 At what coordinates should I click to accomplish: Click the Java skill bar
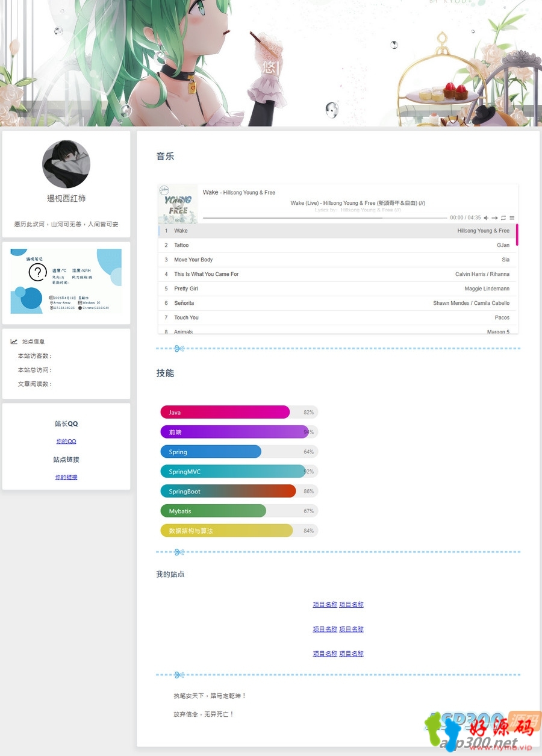(239, 412)
